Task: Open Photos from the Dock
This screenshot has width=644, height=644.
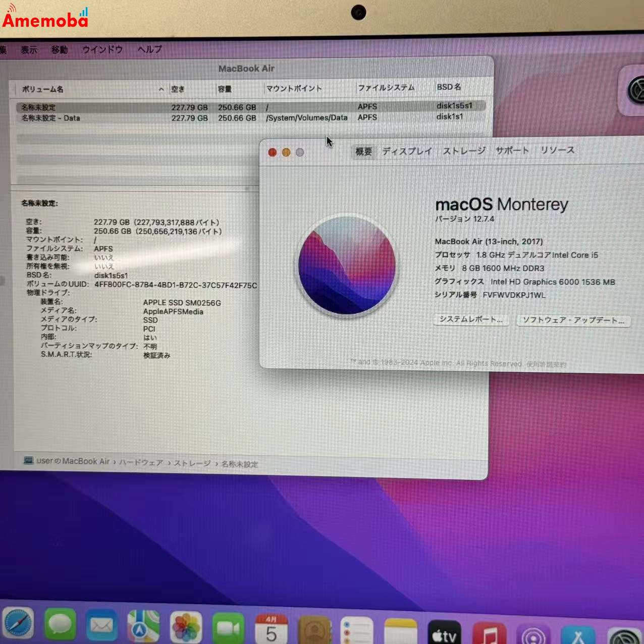Action: pyautogui.click(x=186, y=627)
